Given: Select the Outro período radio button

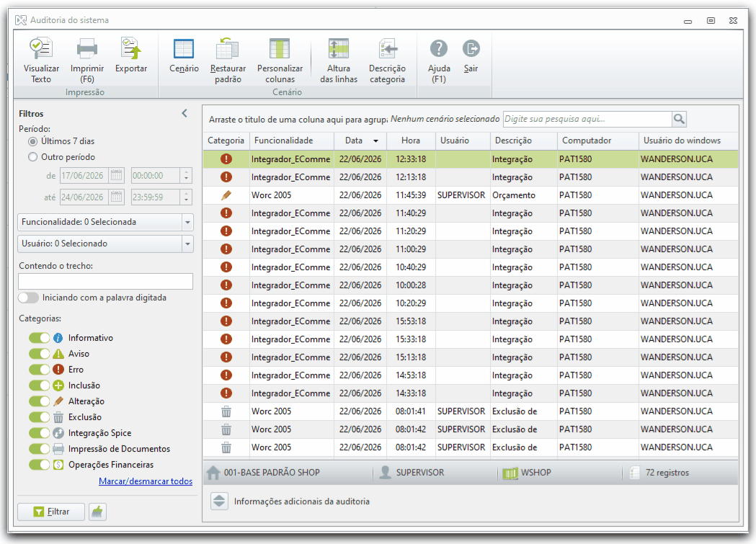Looking at the screenshot, I should click(x=32, y=157).
